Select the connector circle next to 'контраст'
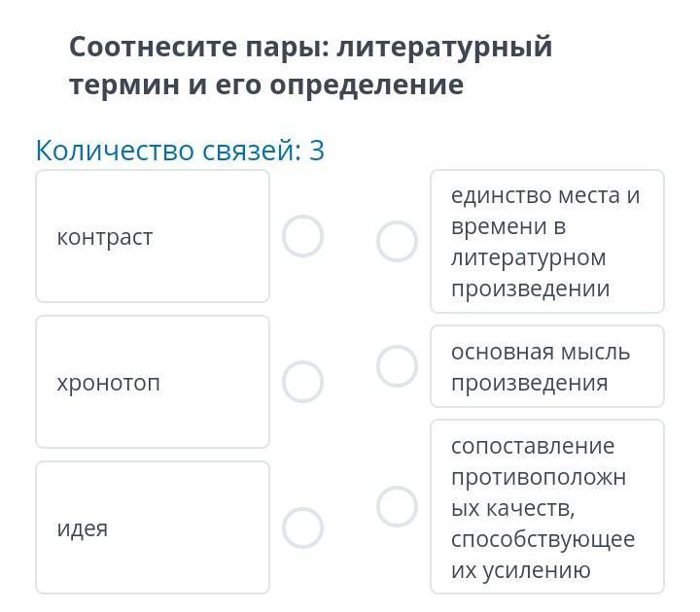Viewport: 700px width, 612px height. click(302, 236)
